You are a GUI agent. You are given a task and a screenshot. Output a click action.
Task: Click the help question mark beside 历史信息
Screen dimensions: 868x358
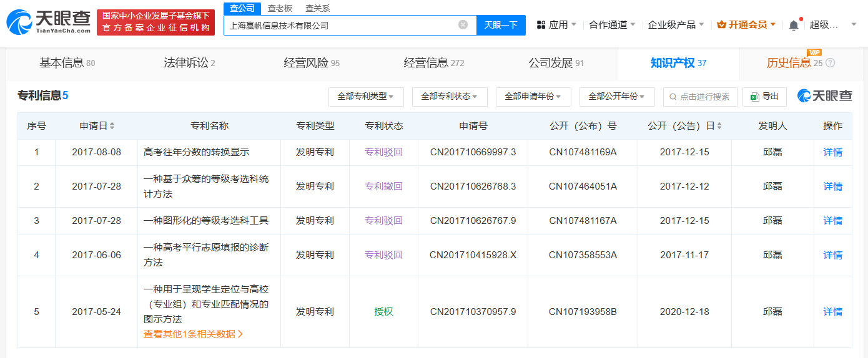(830, 63)
